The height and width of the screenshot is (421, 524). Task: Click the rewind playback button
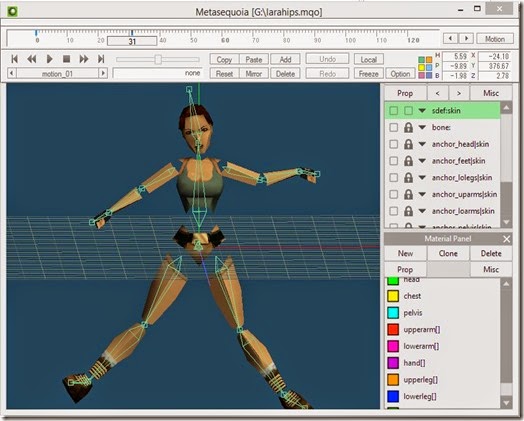point(32,59)
